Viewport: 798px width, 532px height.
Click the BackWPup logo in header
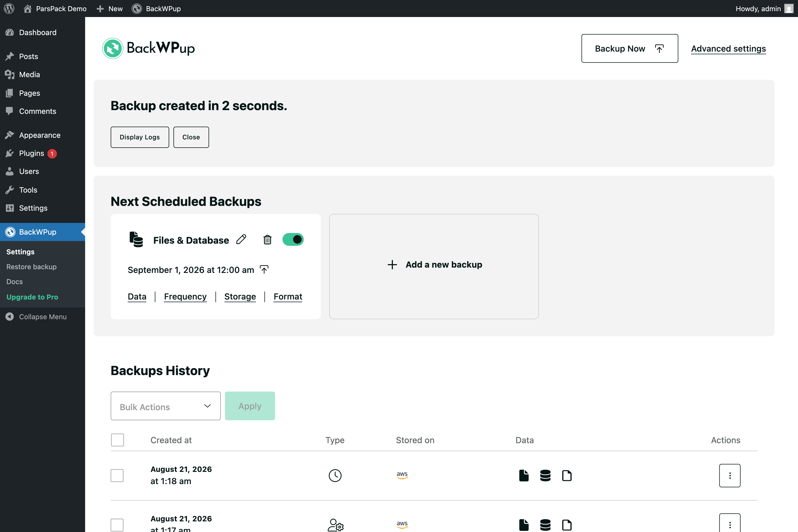149,48
